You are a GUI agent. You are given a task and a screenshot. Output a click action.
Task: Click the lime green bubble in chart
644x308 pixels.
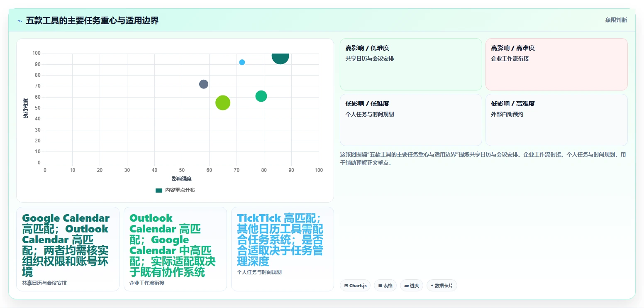point(223,103)
